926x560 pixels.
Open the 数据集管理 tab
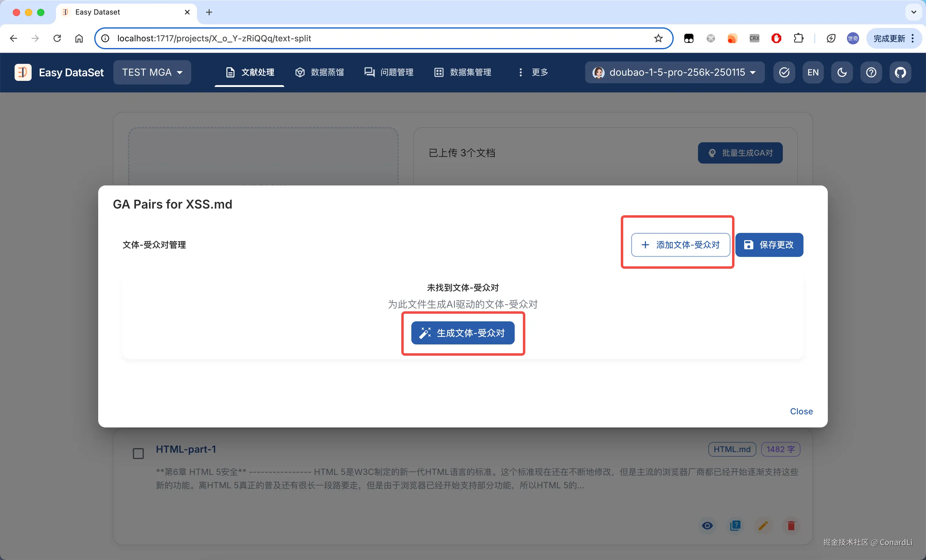pyautogui.click(x=463, y=72)
